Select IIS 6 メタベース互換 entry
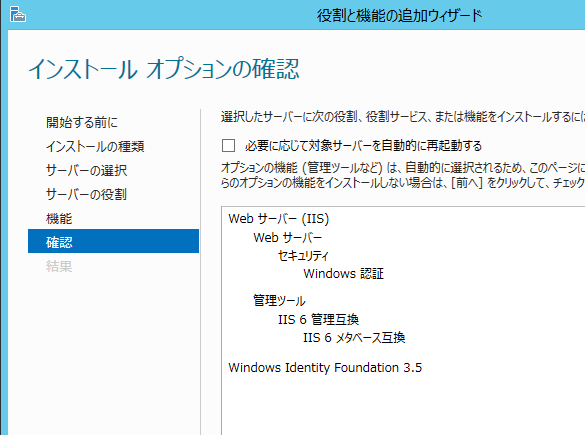 (354, 338)
